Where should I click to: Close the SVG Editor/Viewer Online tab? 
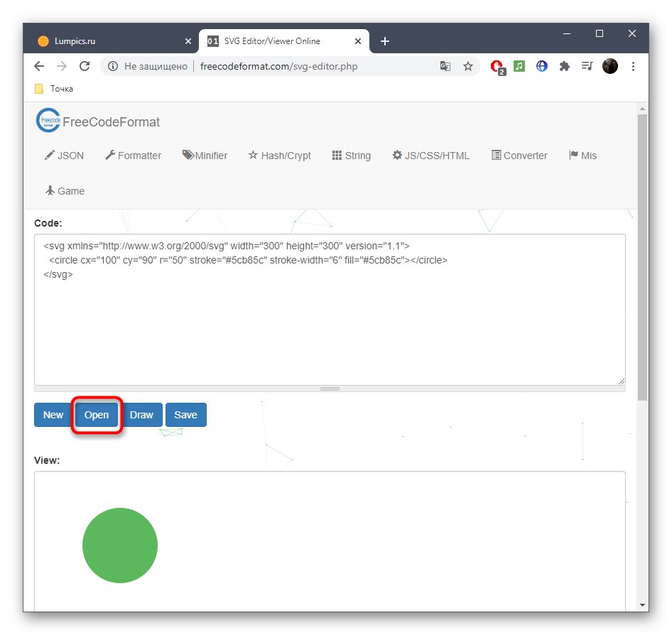click(358, 41)
